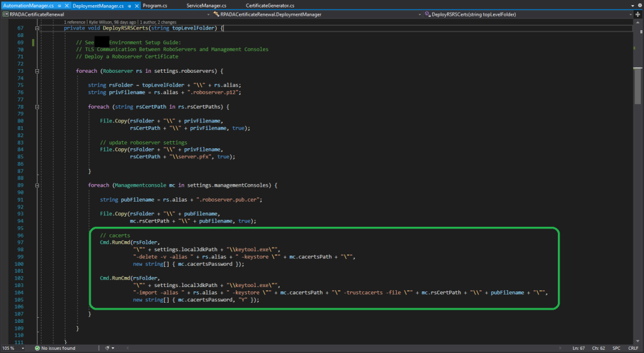Click the document tab settings gear icon
Screen dimensions: 644x353
638,5
